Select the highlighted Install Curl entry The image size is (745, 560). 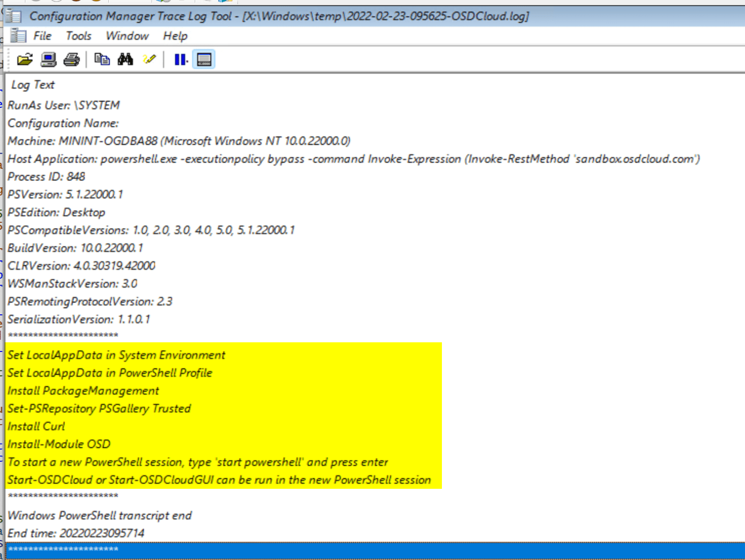[36, 426]
